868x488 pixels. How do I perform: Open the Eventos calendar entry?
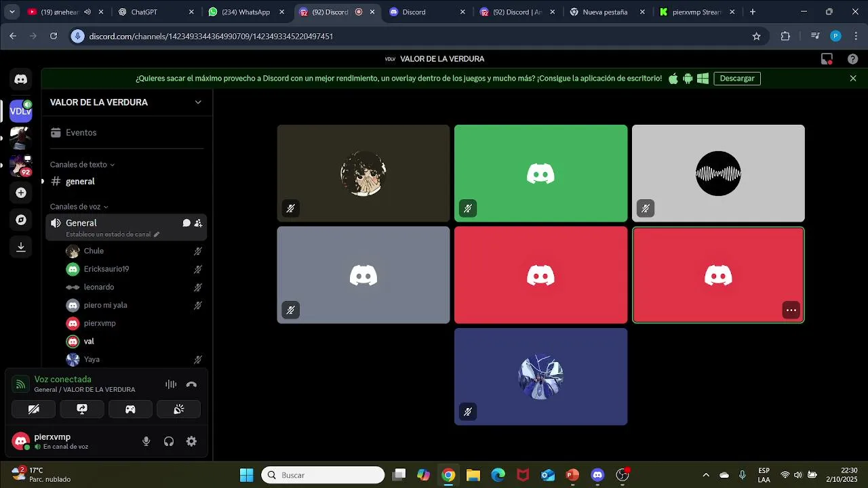click(x=126, y=133)
